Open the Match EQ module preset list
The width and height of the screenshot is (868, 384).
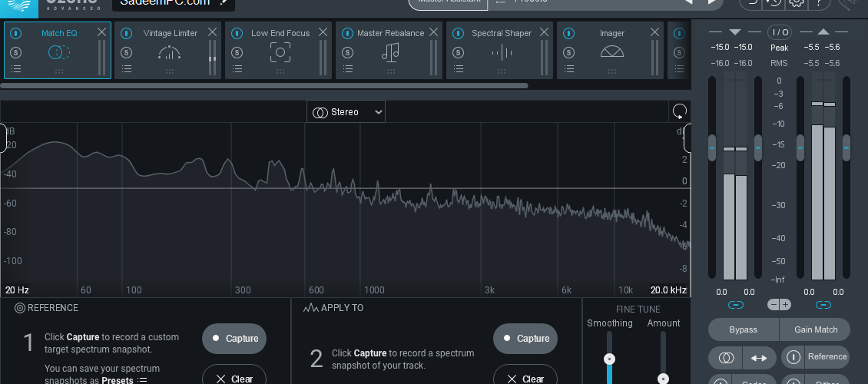point(16,69)
